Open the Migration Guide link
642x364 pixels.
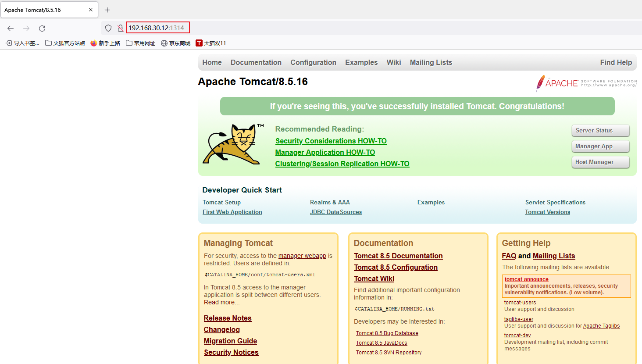point(230,341)
